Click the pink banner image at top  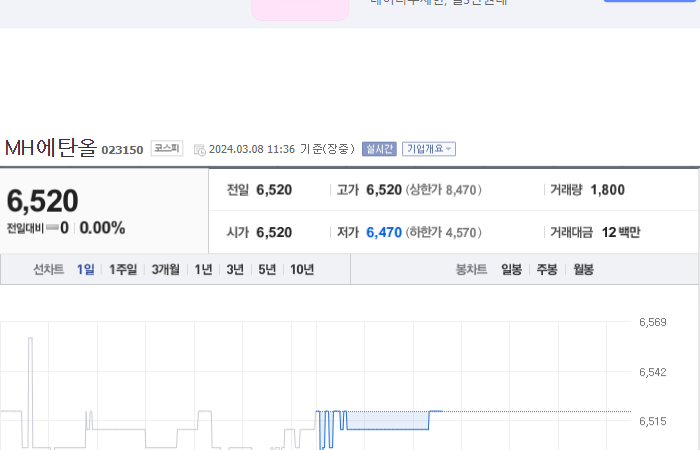tap(300, 10)
